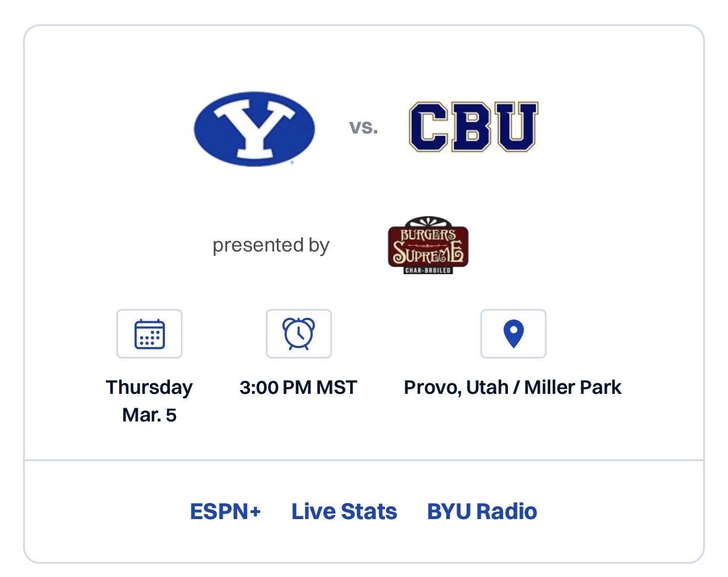This screenshot has height=577, width=728.
Task: Click the 'presented by' sponsor text
Action: (271, 245)
